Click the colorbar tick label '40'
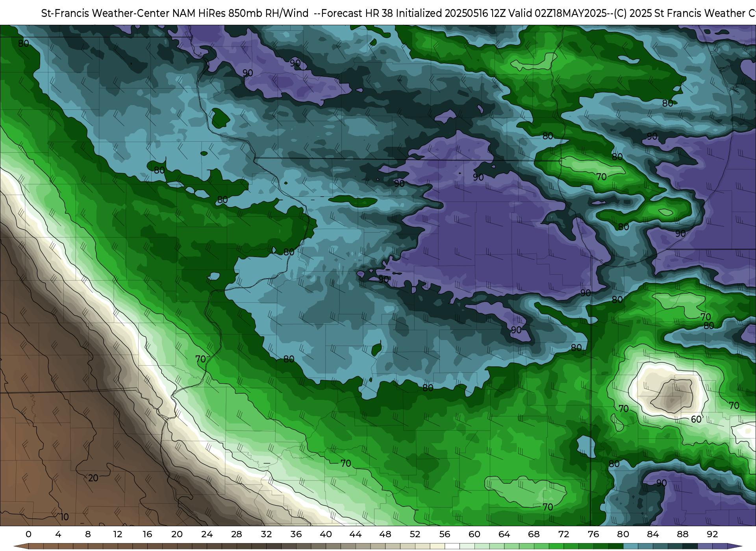Viewport: 756px width, 551px height. (x=326, y=534)
